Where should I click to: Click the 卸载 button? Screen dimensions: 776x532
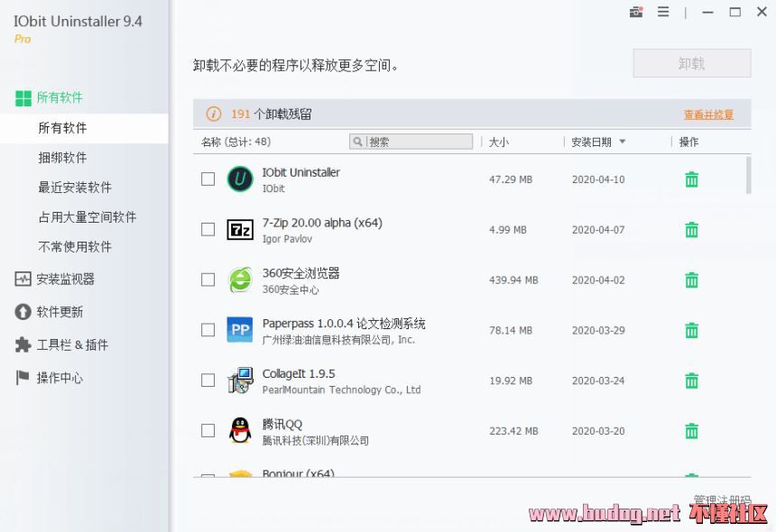click(x=692, y=63)
